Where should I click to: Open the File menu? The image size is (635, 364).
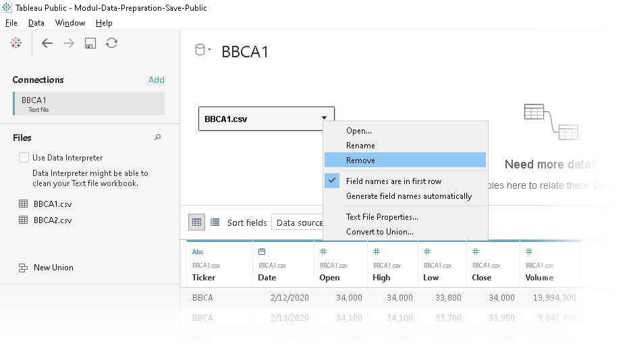click(x=11, y=23)
